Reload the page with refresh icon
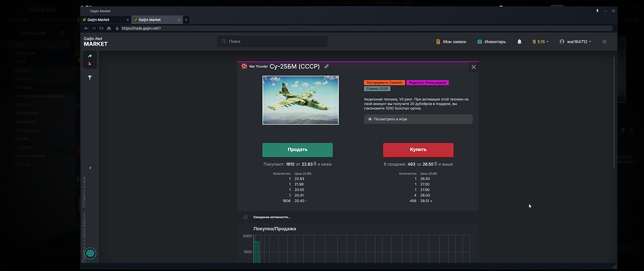 (x=101, y=28)
